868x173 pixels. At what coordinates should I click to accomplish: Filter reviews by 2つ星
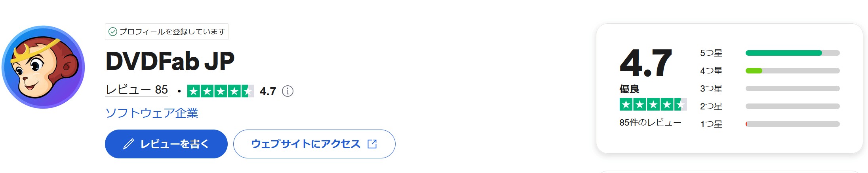(x=770, y=106)
